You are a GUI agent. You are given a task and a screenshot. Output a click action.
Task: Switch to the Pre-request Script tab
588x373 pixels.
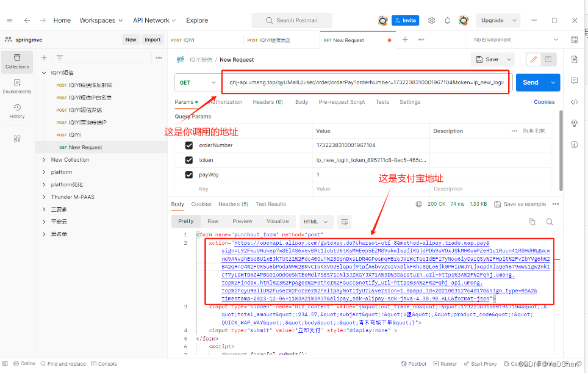[x=342, y=102]
